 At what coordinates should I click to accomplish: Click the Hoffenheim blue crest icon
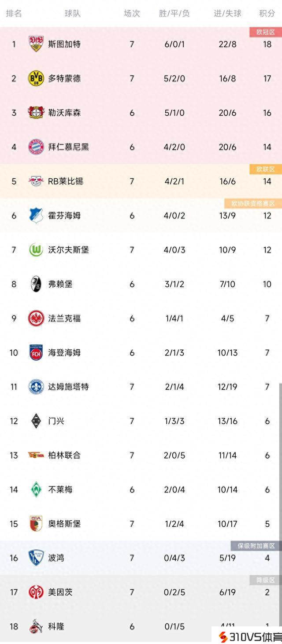click(x=36, y=215)
